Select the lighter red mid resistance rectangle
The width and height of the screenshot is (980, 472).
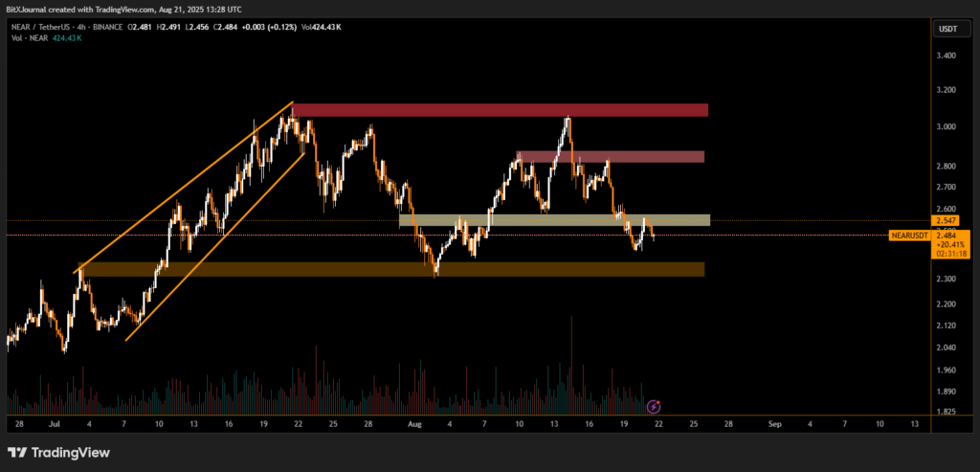pyautogui.click(x=610, y=156)
